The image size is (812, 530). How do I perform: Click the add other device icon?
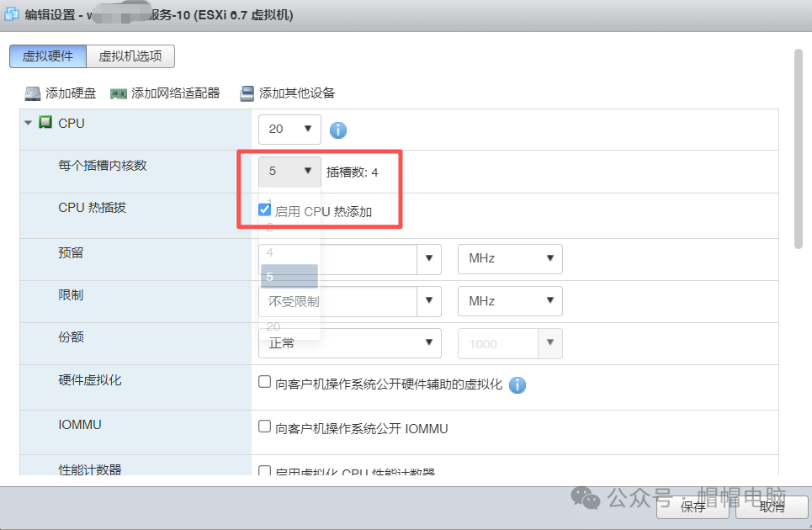pyautogui.click(x=247, y=93)
